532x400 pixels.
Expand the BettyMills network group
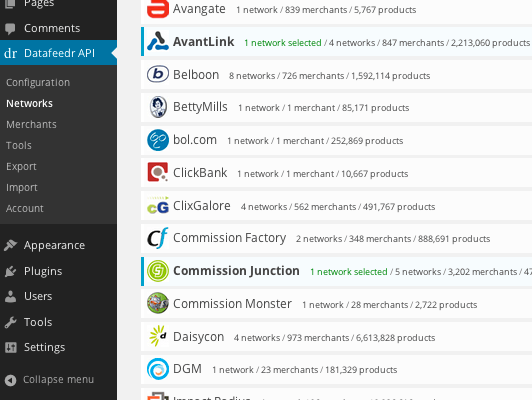[336, 107]
